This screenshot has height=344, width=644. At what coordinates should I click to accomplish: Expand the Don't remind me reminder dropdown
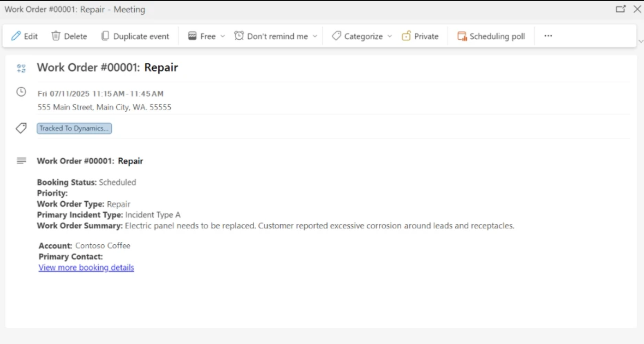pos(315,36)
